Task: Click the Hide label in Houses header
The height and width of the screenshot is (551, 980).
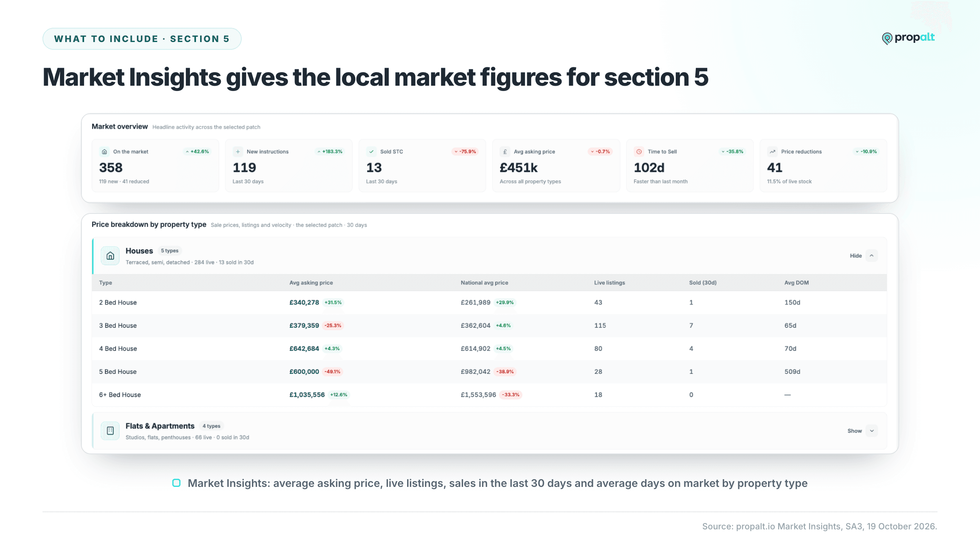Action: [856, 256]
